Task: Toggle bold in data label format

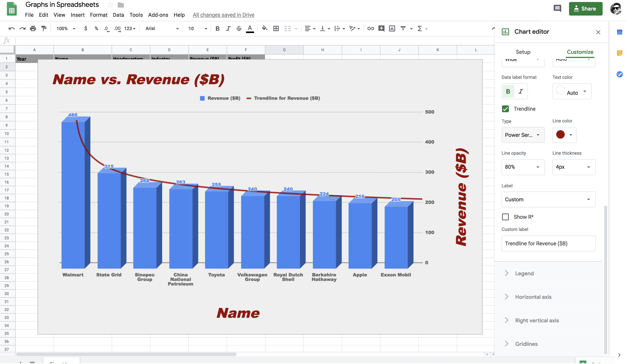Action: click(x=508, y=91)
